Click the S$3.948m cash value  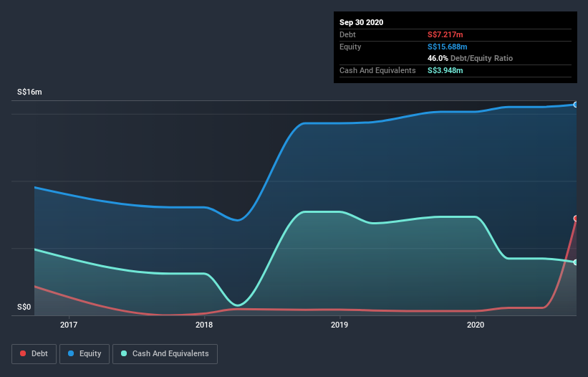445,70
